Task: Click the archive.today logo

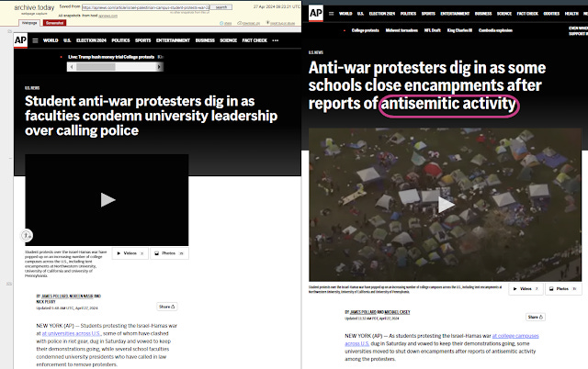Action: point(34,7)
